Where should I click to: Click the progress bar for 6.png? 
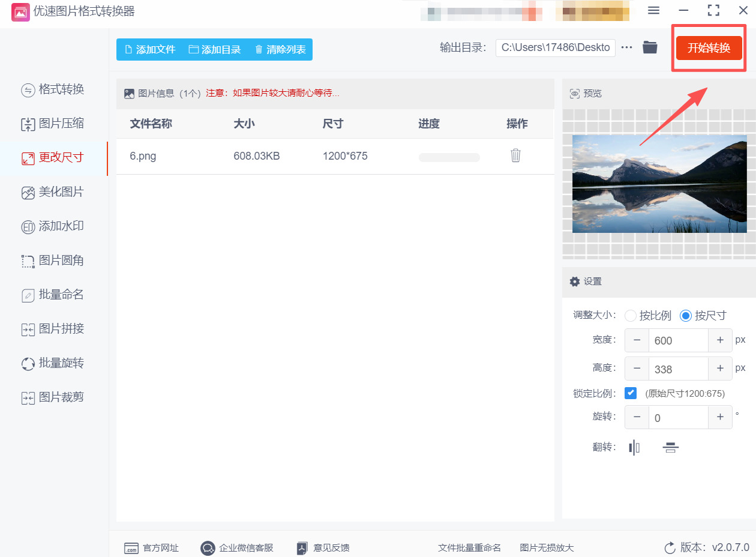449,157
